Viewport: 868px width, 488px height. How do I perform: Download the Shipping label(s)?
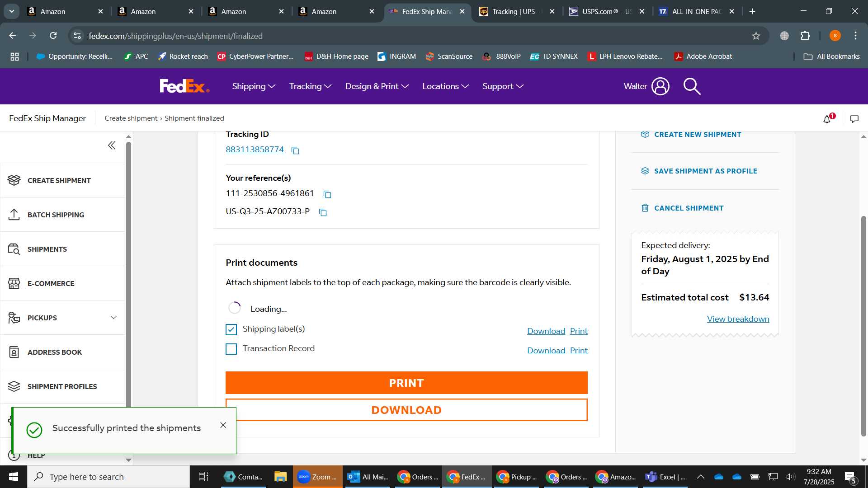[546, 331]
